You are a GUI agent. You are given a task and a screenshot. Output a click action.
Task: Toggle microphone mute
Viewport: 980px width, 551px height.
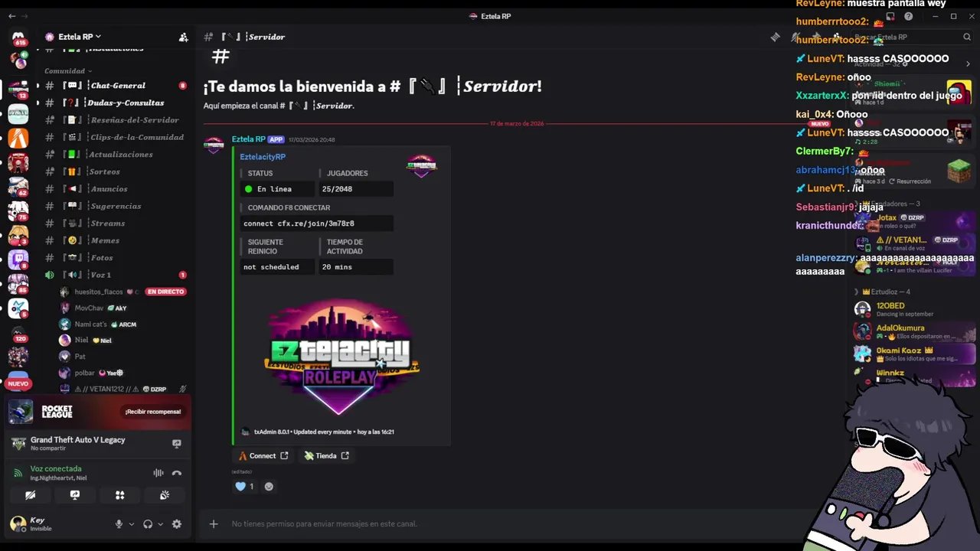click(x=119, y=524)
